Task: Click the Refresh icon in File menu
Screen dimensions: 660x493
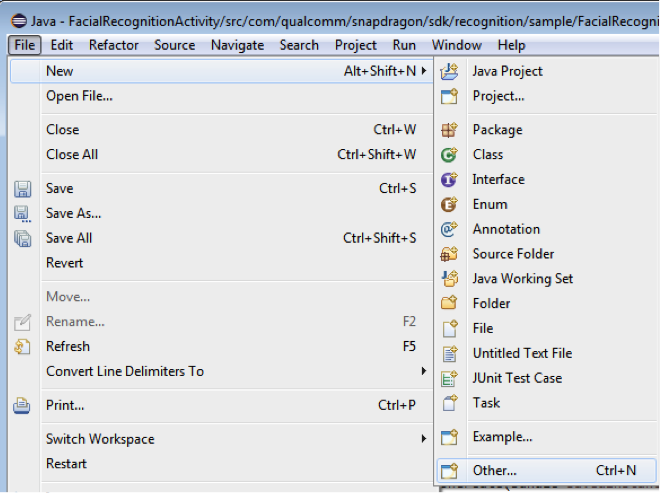Action: (x=22, y=347)
